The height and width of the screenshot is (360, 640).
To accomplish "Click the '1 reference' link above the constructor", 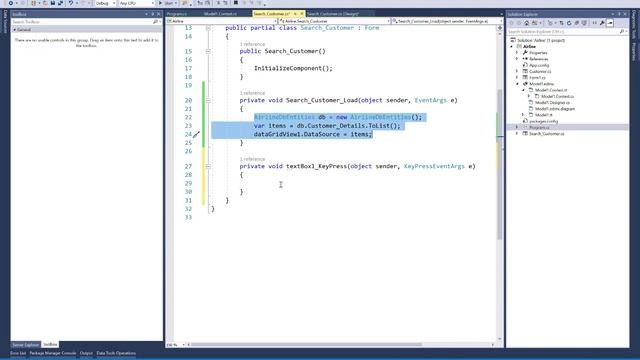I will click(x=252, y=44).
